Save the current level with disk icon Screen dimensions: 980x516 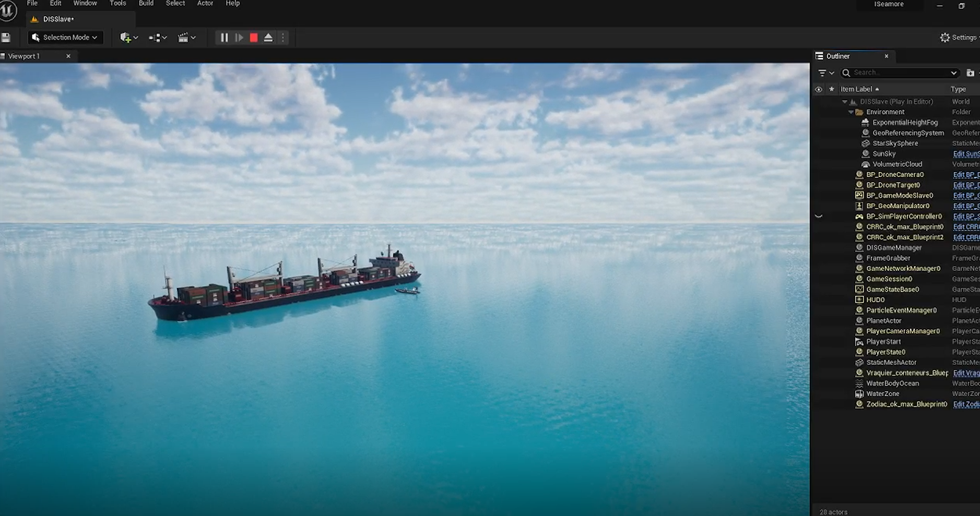pyautogui.click(x=6, y=38)
